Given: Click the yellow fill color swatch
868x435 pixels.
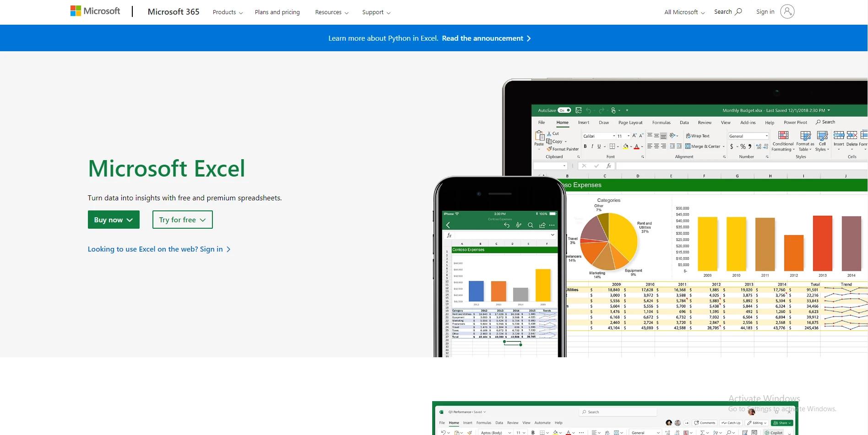Looking at the screenshot, I should click(625, 146).
